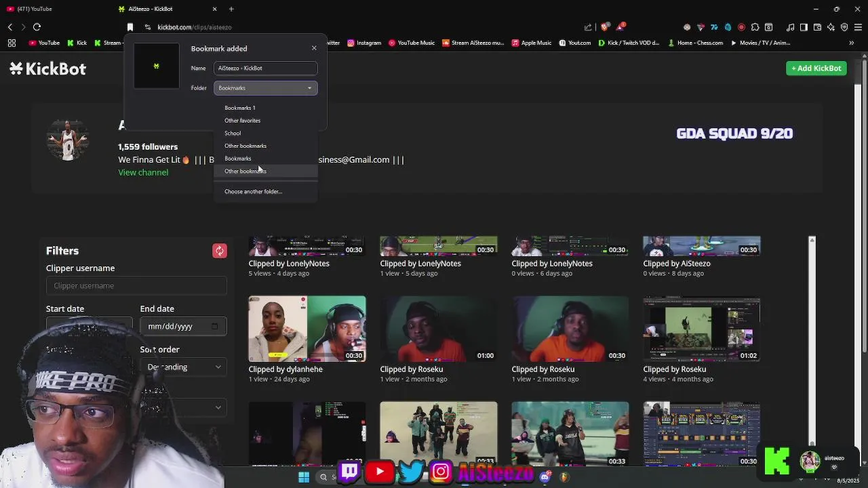868x488 pixels.
Task: Show hidden bookmarks via the overflow chevron
Action: 852,43
